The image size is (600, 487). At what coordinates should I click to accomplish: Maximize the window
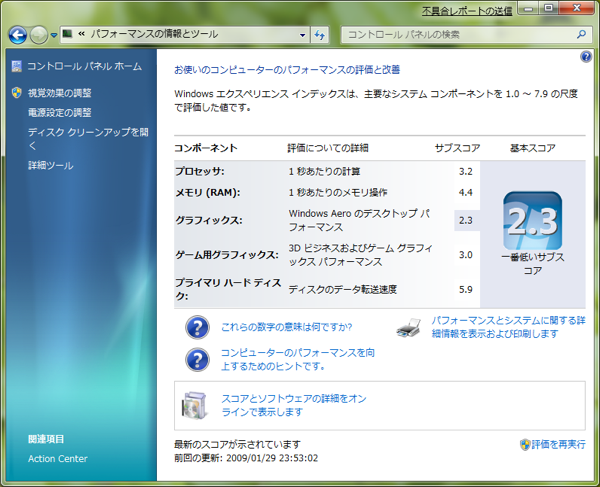[549, 9]
